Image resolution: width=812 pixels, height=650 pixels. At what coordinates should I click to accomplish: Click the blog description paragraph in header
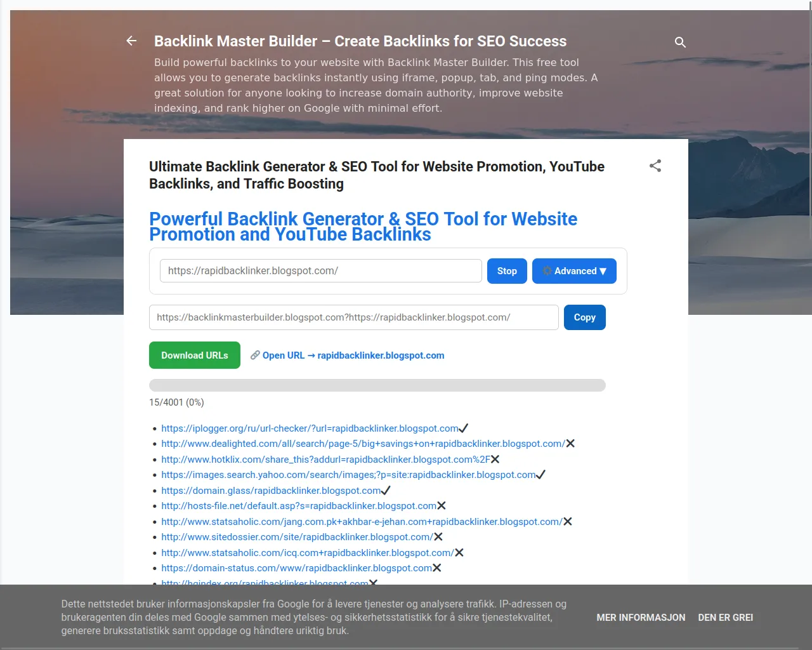click(376, 85)
